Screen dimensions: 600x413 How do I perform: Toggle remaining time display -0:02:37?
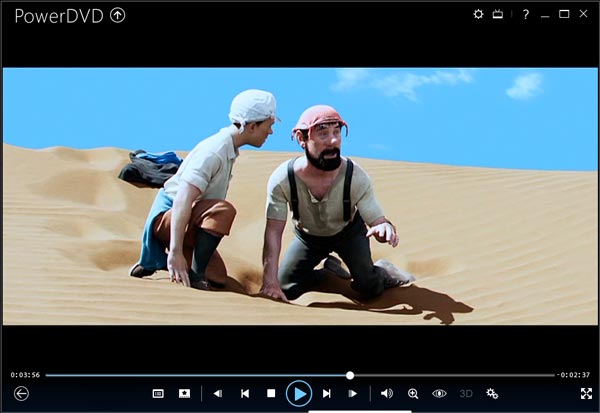(x=573, y=375)
